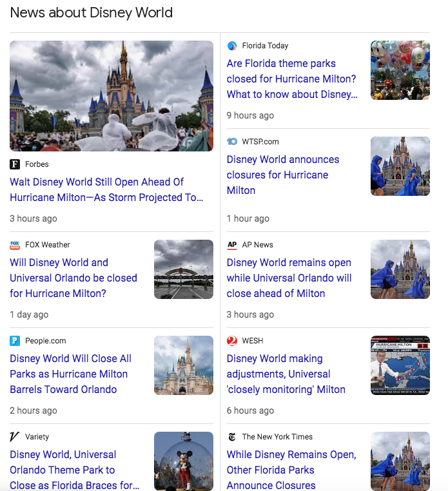Image resolution: width=448 pixels, height=491 pixels.
Task: Click '9 hours ago' under Florida Today
Action: 250,115
